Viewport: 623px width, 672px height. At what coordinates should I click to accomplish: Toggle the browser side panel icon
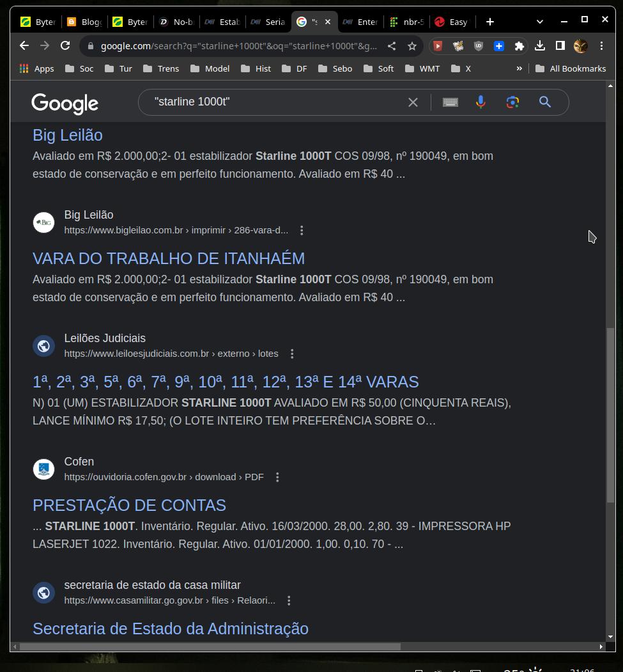[x=560, y=46]
